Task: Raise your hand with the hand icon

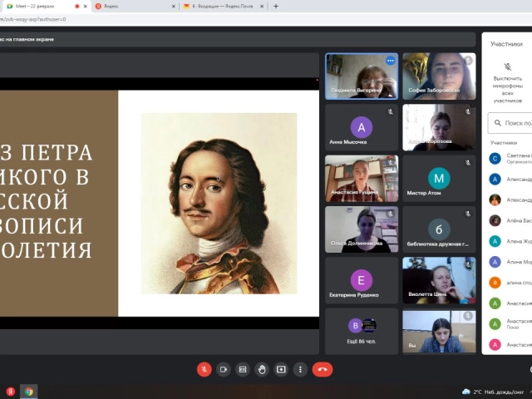Action: 262,369
